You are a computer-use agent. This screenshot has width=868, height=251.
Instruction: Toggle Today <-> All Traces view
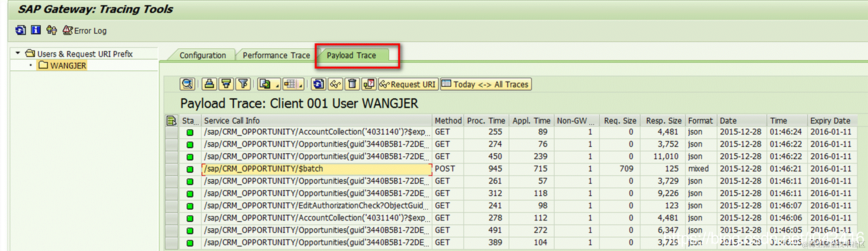[486, 84]
